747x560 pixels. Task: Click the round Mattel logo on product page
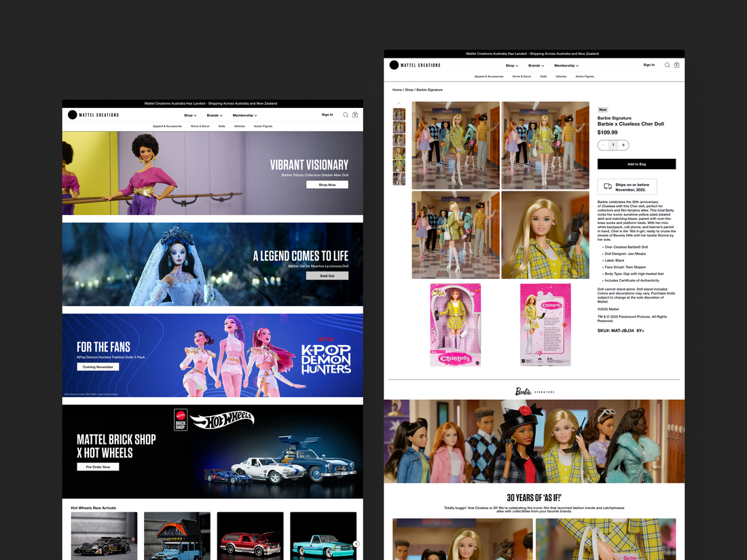(x=394, y=65)
